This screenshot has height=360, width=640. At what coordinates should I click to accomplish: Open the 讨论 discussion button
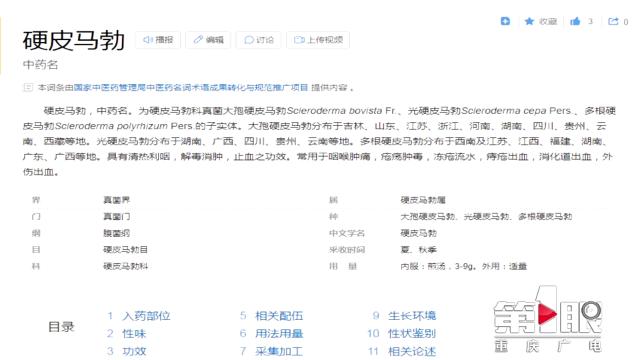pyautogui.click(x=258, y=40)
